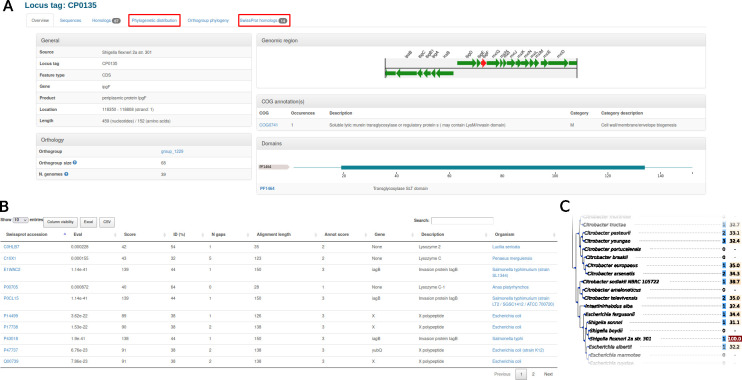The height and width of the screenshot is (380, 742).
Task: Click the 38.7 identity cell in tree
Action: pos(734,282)
